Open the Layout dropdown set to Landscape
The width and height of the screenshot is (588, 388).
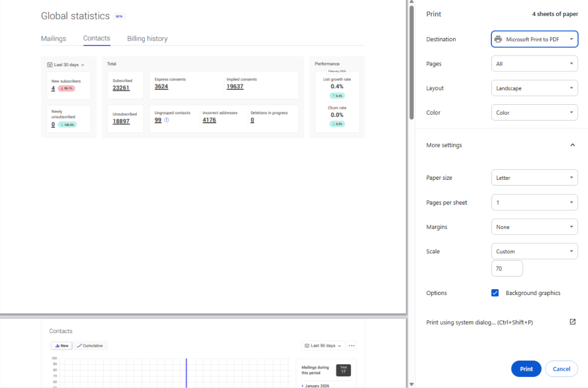(534, 88)
